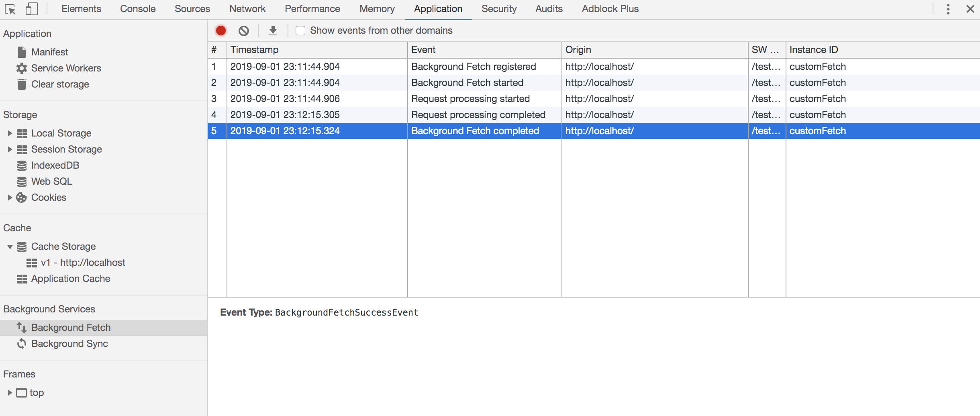Sort by Origin column header
Viewport: 980px width, 416px height.
(x=655, y=50)
